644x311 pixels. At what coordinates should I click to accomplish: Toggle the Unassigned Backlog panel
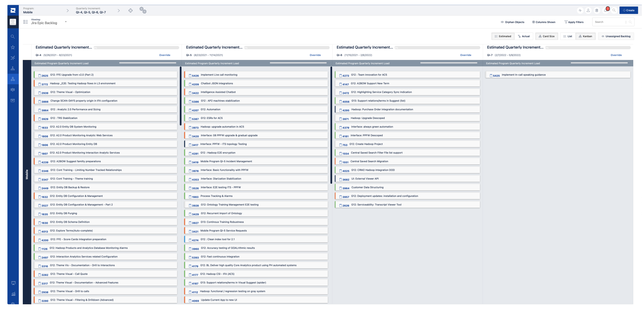(616, 36)
